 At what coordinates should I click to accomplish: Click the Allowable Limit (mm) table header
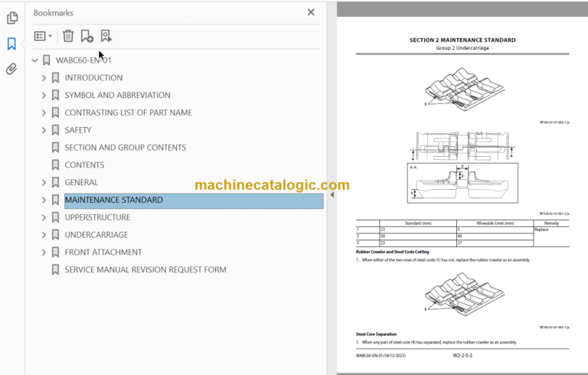point(495,223)
